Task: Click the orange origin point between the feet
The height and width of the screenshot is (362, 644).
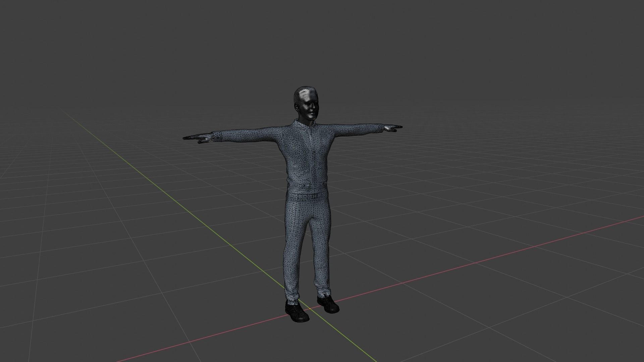Action: [310, 308]
